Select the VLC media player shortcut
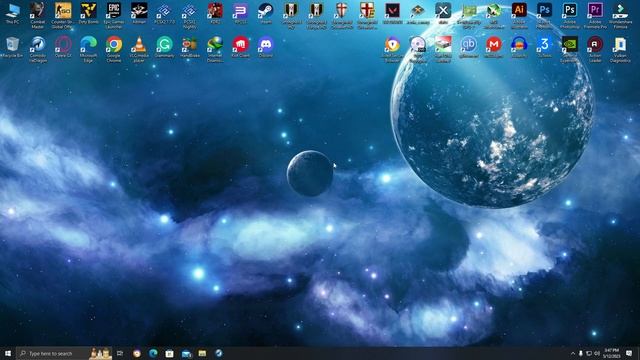The width and height of the screenshot is (640, 360). coord(139,49)
